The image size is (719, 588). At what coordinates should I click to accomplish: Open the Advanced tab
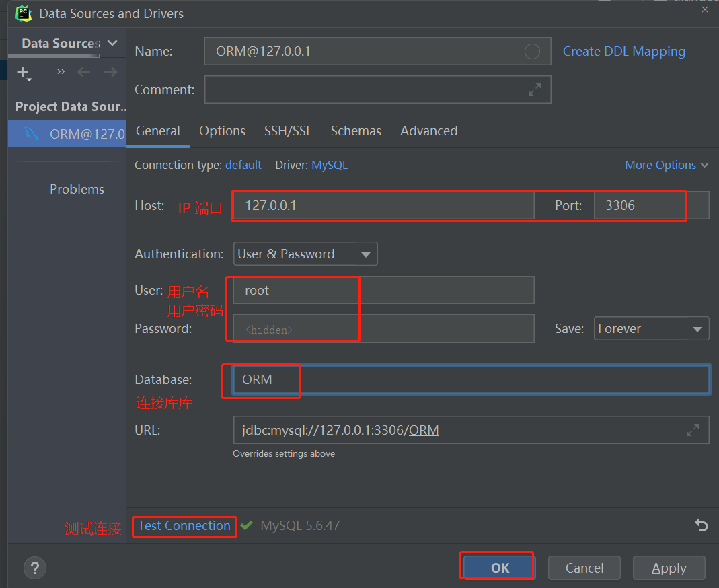coord(428,131)
